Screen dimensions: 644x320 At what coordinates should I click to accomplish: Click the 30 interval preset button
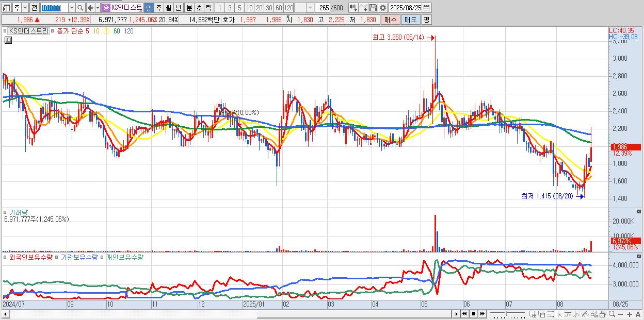269,8
